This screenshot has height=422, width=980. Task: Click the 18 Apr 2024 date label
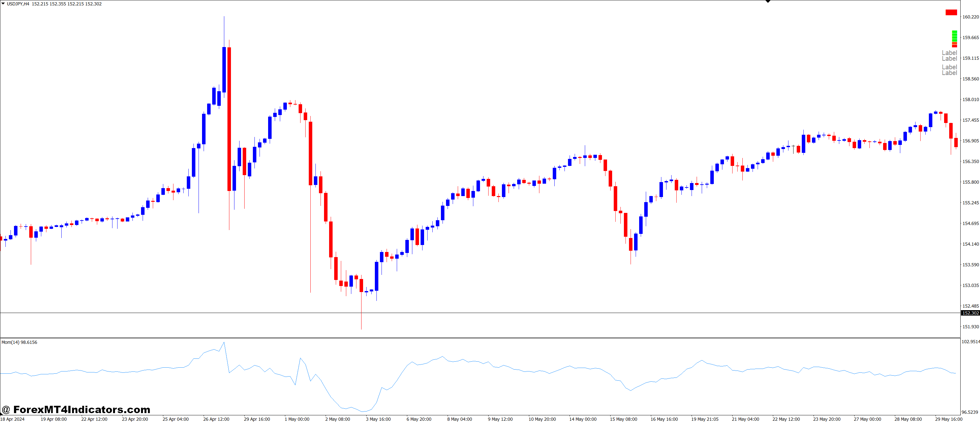tap(13, 419)
